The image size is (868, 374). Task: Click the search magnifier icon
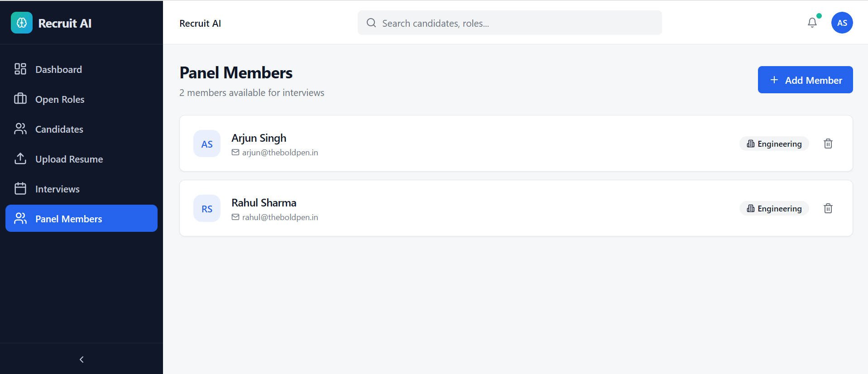click(371, 23)
